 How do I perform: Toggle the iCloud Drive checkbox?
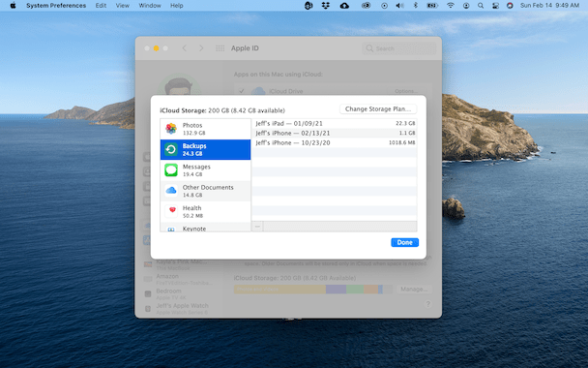(242, 91)
